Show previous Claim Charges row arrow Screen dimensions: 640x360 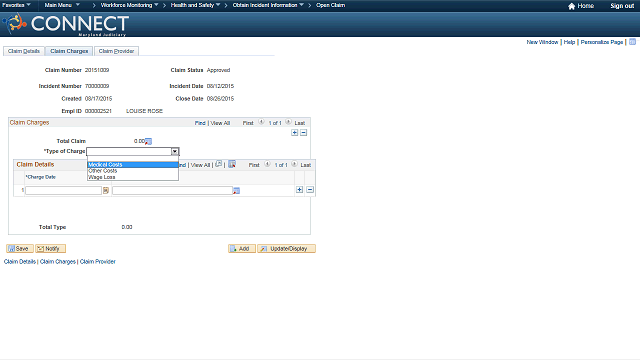[x=261, y=122]
